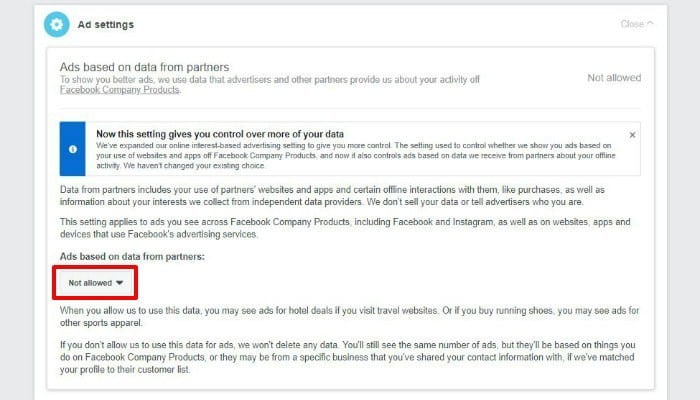Open the Not allowed dropdown
The width and height of the screenshot is (700, 400).
tap(95, 283)
